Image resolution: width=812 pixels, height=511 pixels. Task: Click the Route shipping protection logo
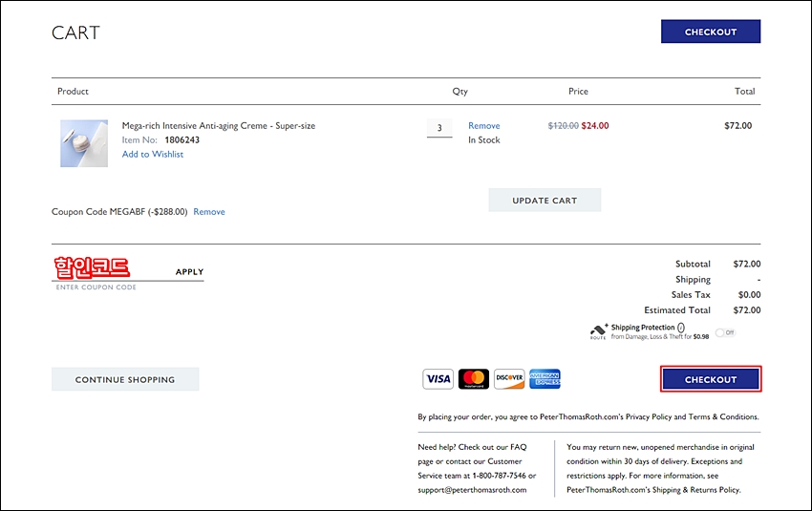coord(598,331)
